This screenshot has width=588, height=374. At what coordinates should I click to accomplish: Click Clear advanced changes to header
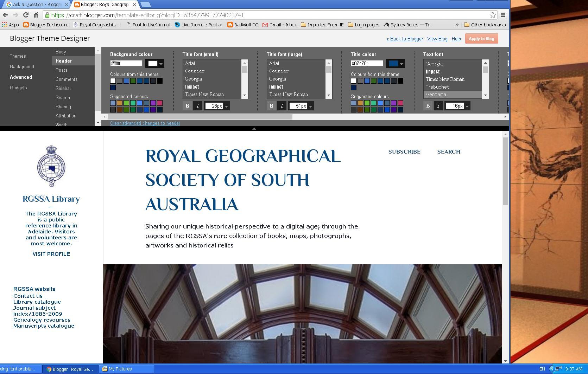[x=145, y=123]
